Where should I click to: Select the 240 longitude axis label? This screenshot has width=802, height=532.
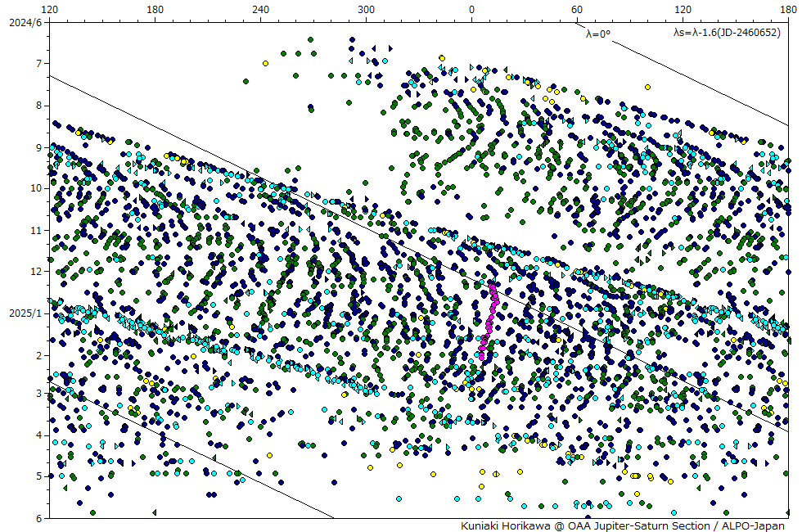pos(261,9)
